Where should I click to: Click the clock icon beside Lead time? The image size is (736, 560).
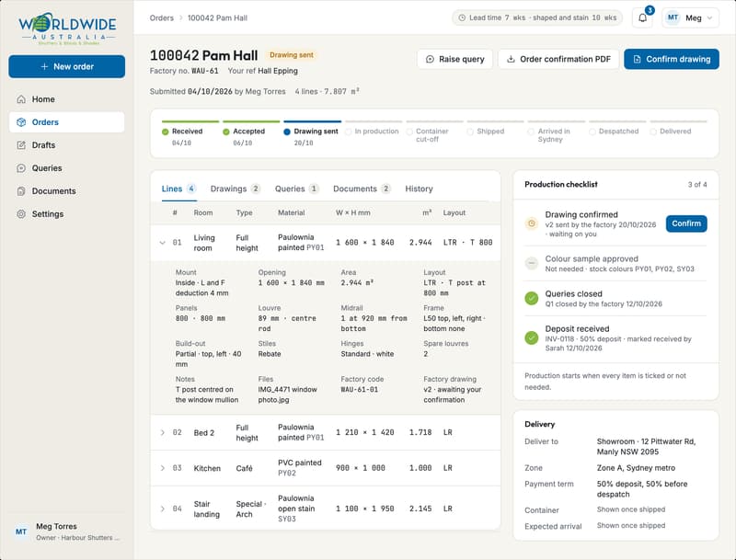tap(462, 17)
